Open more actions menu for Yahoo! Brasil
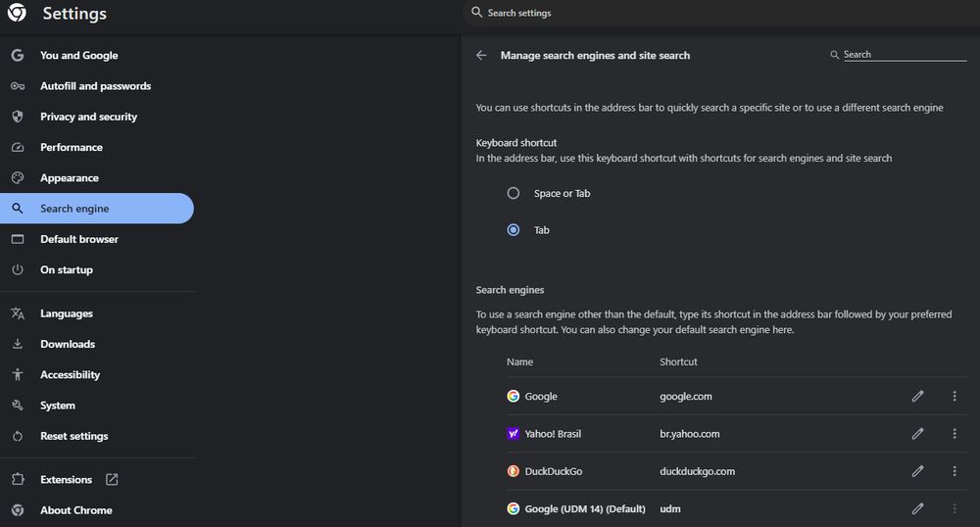 click(955, 434)
